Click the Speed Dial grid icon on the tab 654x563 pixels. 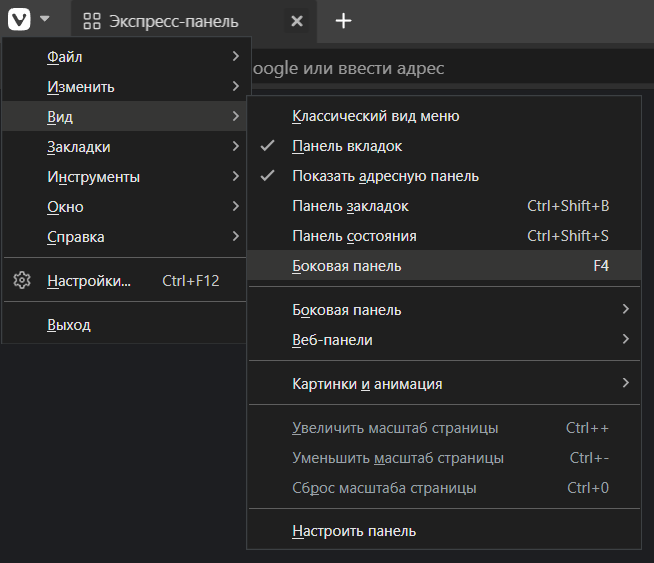point(92,21)
